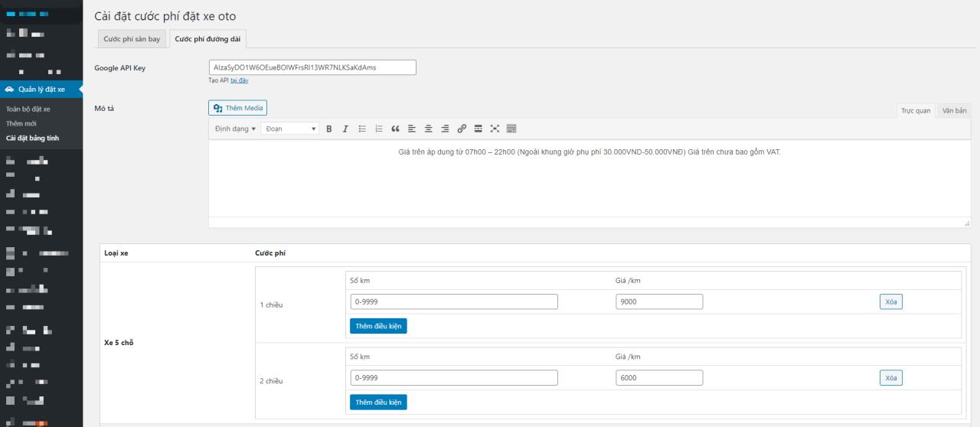
Task: Toggle the extra toolbar row icon
Action: click(x=511, y=129)
